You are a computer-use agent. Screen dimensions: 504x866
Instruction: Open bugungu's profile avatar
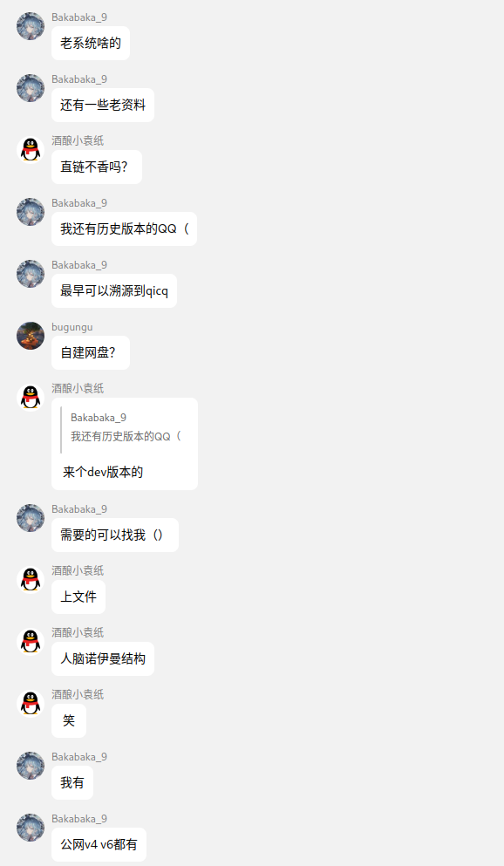click(31, 336)
